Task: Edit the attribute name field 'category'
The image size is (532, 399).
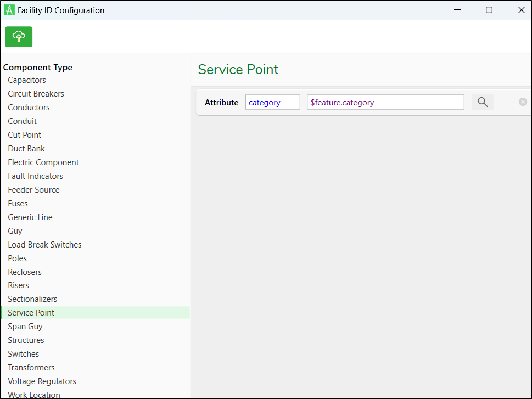Action: click(x=273, y=102)
